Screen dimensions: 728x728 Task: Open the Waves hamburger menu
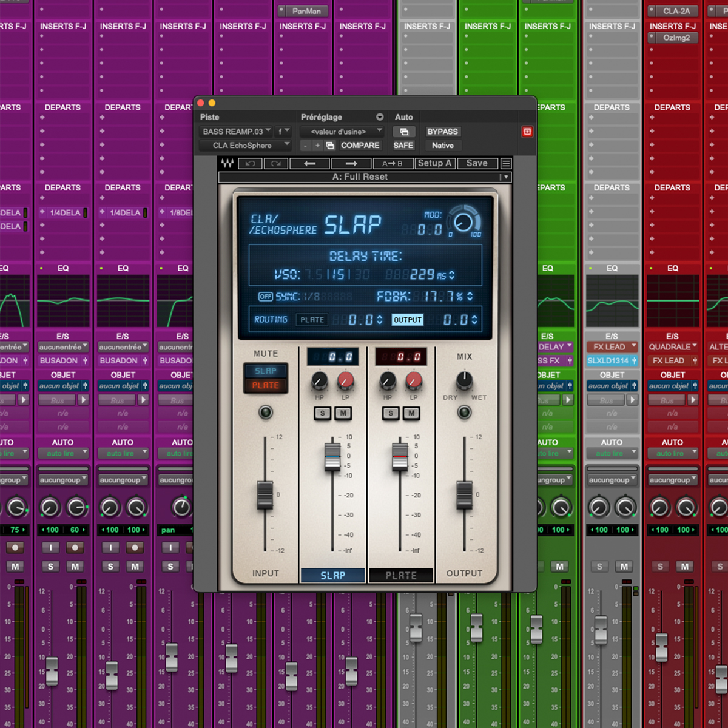coord(506,163)
